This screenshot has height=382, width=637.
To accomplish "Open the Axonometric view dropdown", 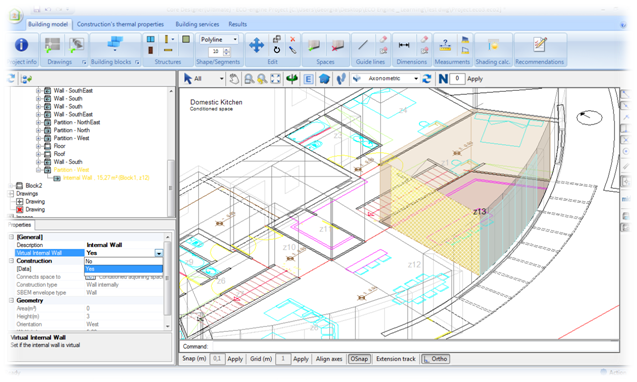I will [x=416, y=78].
